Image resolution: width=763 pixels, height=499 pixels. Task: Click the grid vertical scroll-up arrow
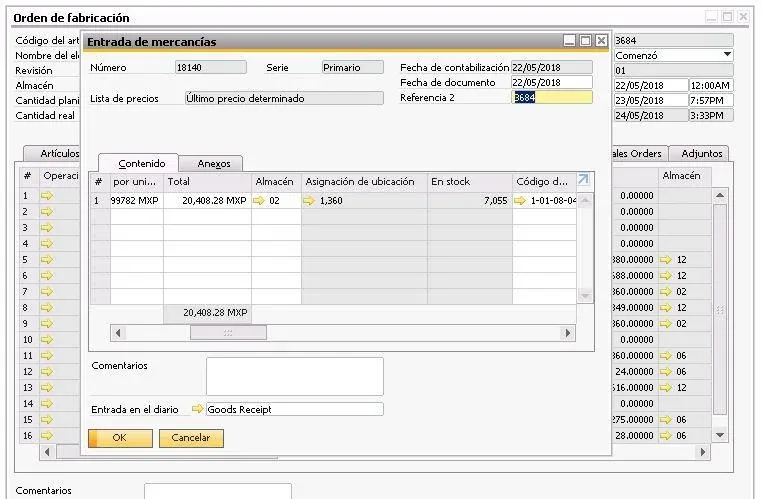[585, 200]
